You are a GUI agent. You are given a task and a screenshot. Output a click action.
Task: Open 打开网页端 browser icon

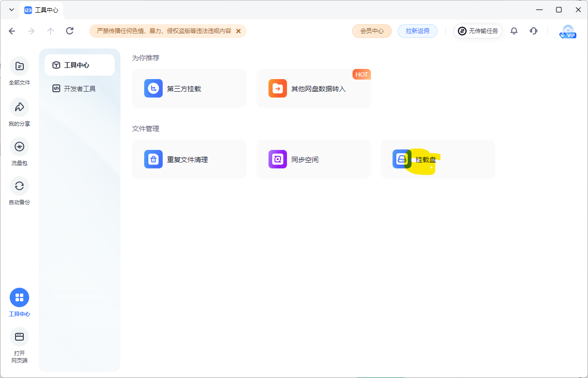(19, 337)
